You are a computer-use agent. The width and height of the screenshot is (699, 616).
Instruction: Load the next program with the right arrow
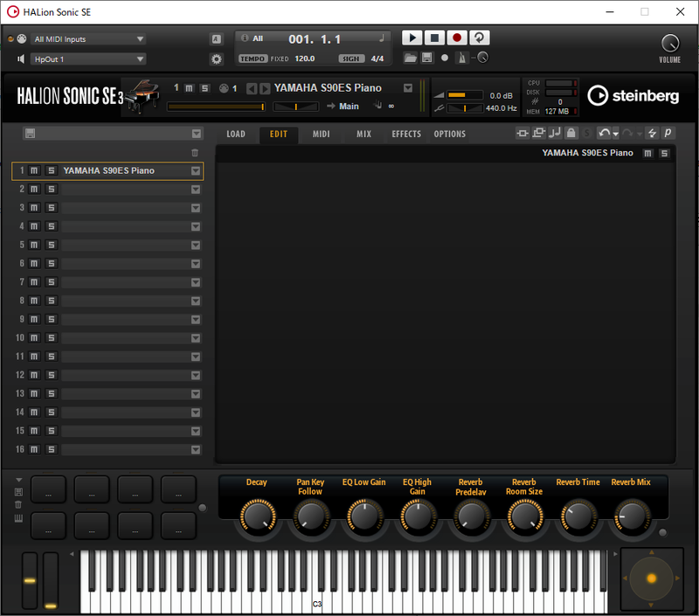(265, 89)
